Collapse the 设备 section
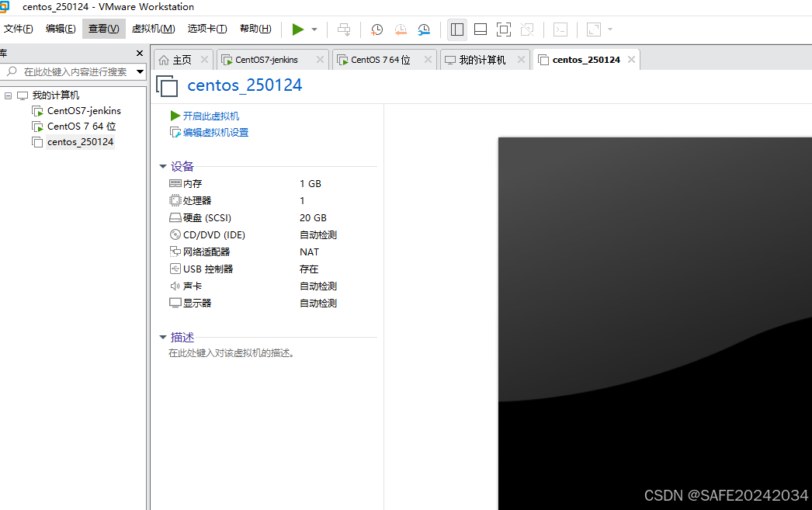The image size is (812, 510). [162, 167]
